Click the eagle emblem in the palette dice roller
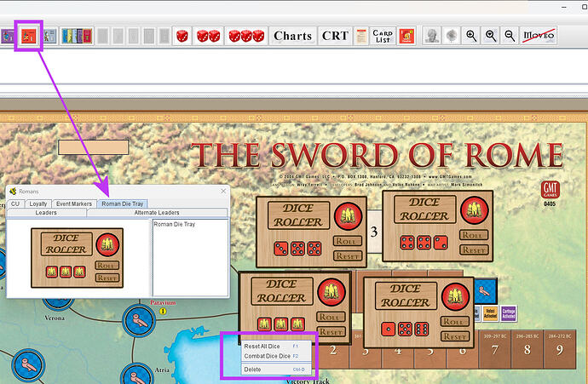The height and width of the screenshot is (384, 588). pyautogui.click(x=107, y=244)
